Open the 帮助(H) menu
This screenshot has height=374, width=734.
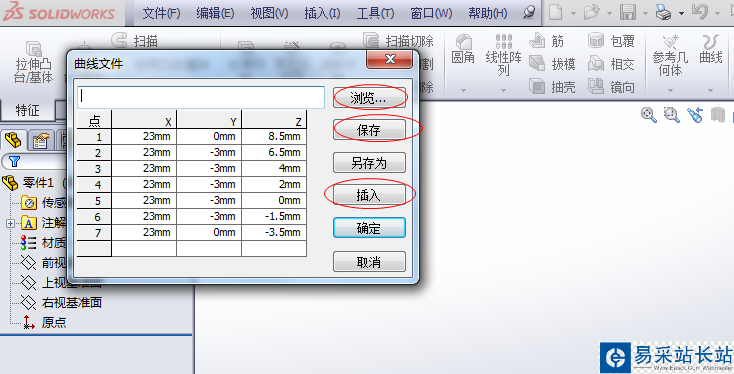point(488,13)
